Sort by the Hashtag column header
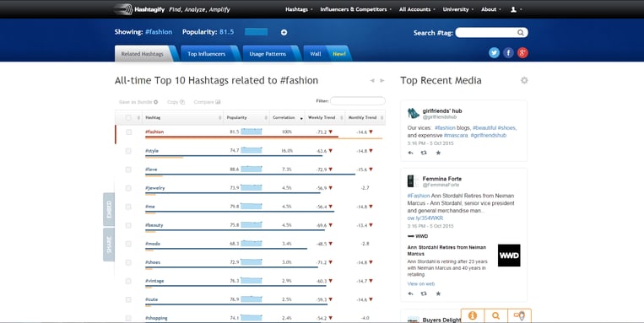 tap(183, 118)
